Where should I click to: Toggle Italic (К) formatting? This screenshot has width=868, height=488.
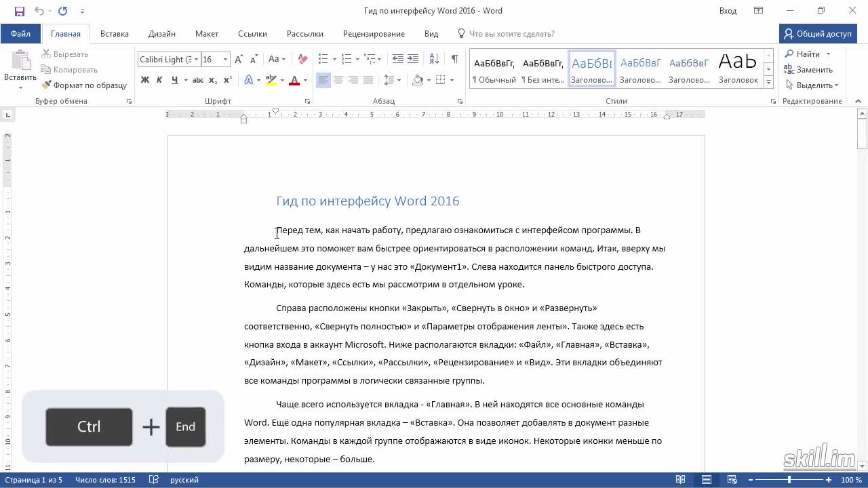click(159, 80)
